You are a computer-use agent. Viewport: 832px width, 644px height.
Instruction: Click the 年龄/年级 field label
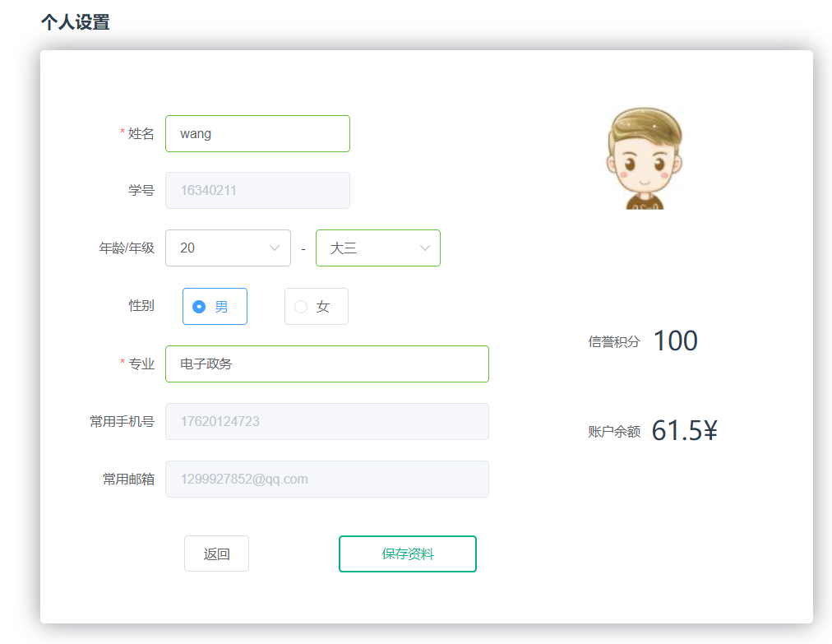pos(127,248)
